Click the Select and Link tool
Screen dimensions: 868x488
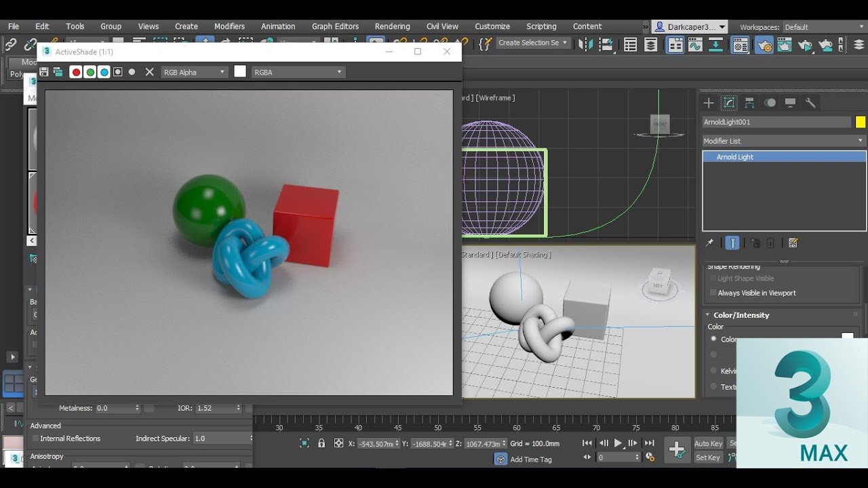point(11,45)
